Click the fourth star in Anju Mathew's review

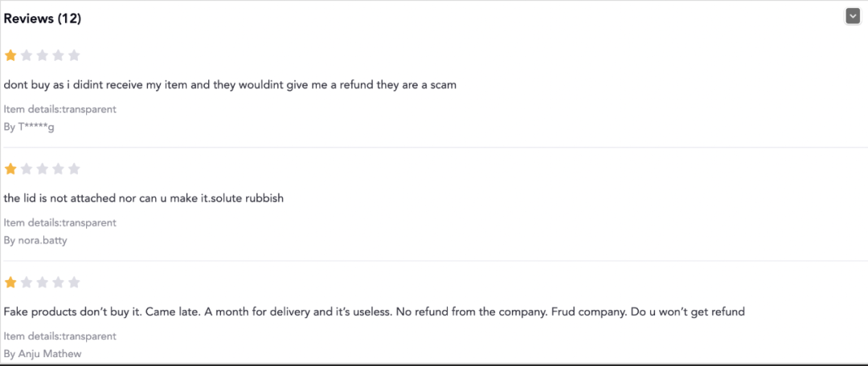coord(58,283)
